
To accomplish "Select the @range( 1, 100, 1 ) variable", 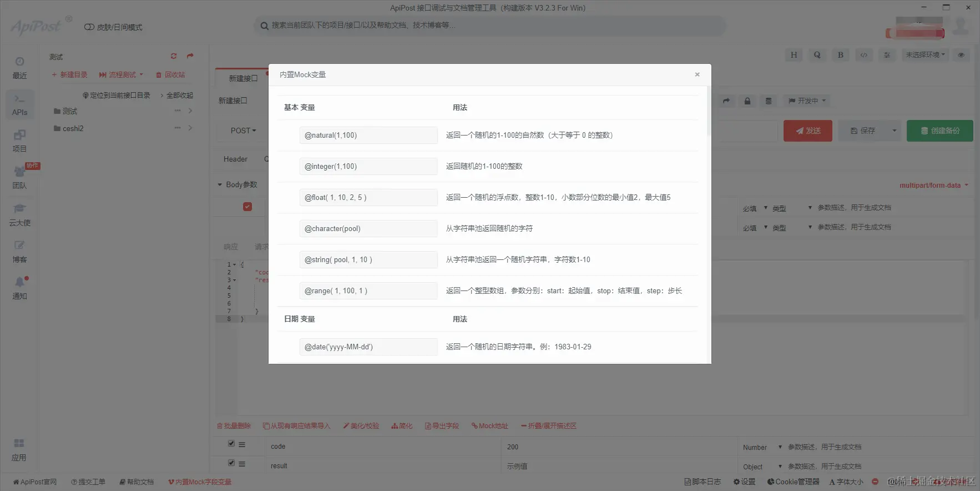I will click(368, 290).
